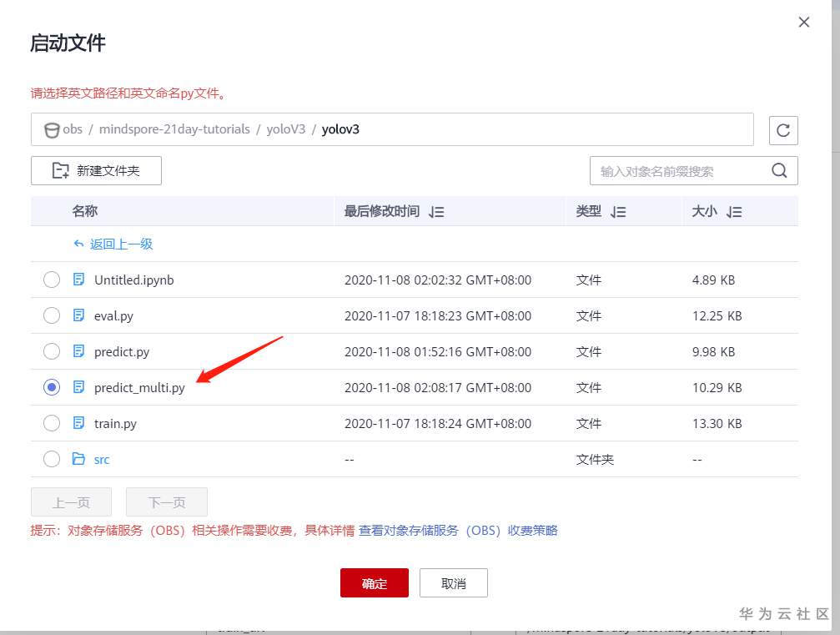840x635 pixels.
Task: Go back via 返回上一级 link
Action: [x=122, y=244]
